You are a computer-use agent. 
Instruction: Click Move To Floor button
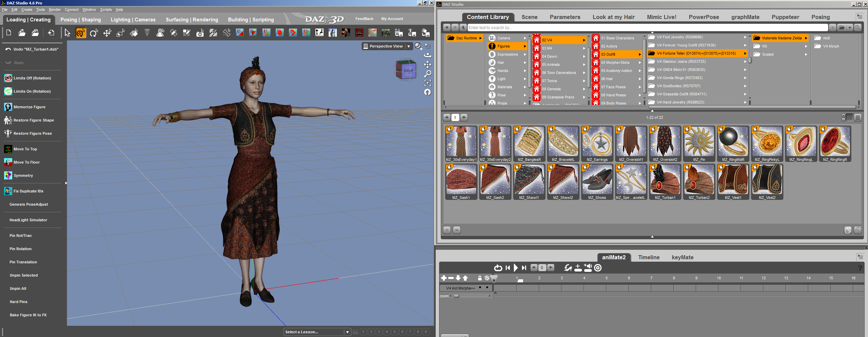pyautogui.click(x=27, y=162)
